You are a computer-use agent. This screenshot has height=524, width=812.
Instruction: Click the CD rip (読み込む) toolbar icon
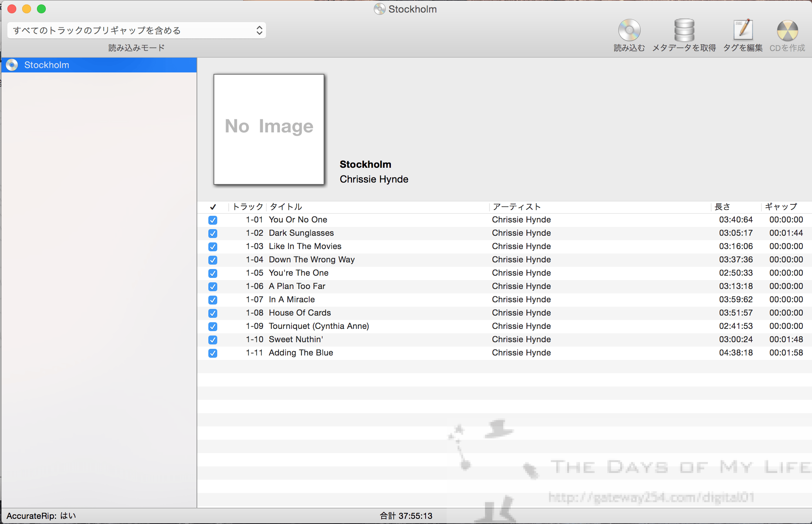tap(629, 30)
